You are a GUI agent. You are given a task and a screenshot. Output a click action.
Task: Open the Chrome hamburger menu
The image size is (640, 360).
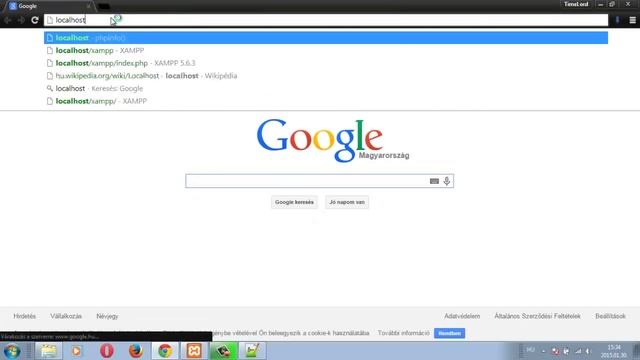point(632,20)
